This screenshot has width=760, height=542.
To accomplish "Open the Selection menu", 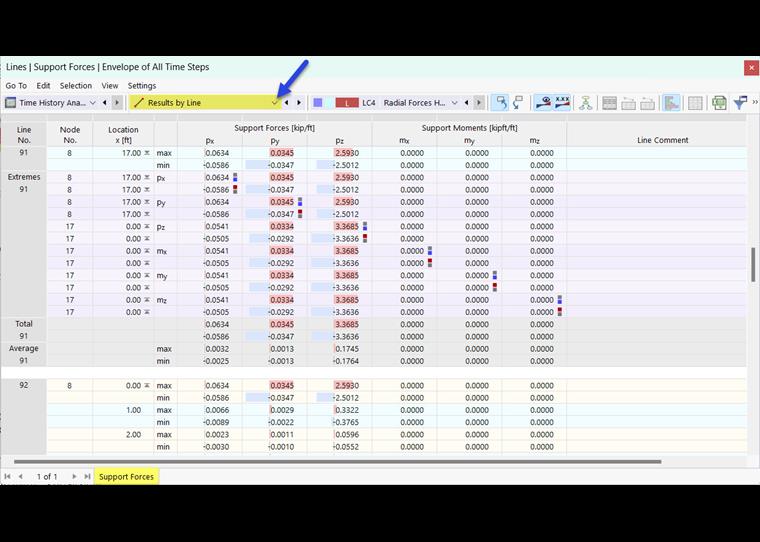I will [76, 85].
